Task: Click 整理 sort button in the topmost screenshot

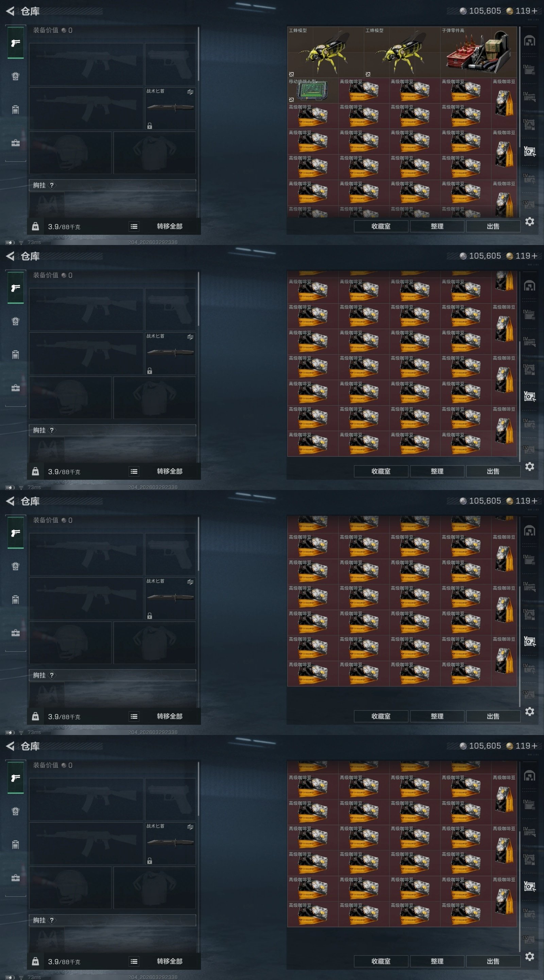Action: tap(437, 226)
